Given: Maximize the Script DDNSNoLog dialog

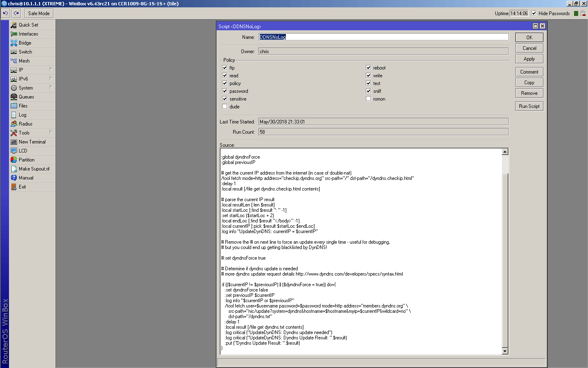Looking at the screenshot, I should pos(535,26).
